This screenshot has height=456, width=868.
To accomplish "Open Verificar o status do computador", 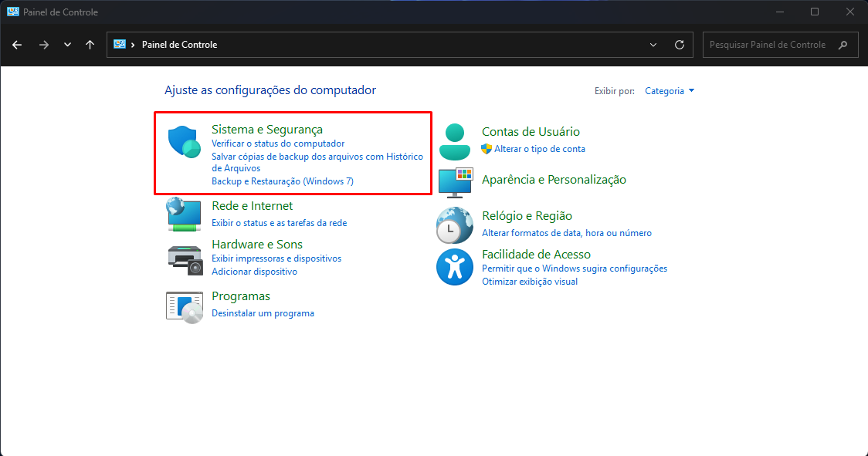I will (x=278, y=144).
